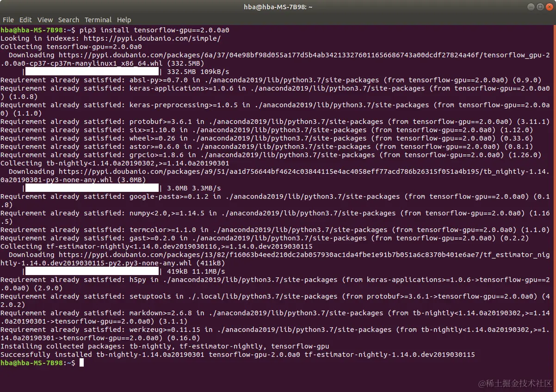Click the wheel>=0.26 requirement line

[x=266, y=138]
